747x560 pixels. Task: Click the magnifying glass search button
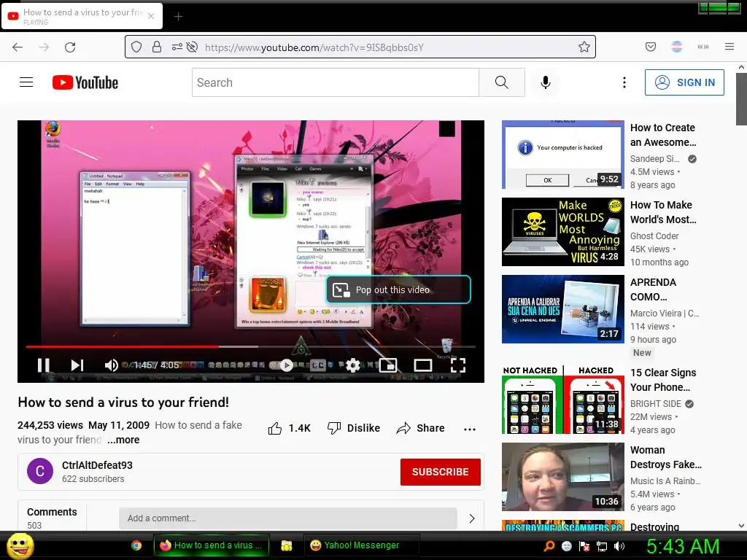tap(502, 82)
